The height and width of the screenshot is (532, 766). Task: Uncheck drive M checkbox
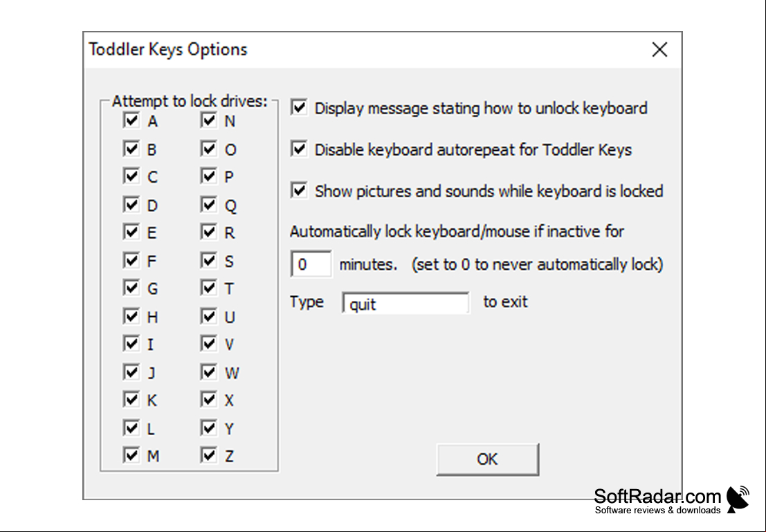point(131,455)
